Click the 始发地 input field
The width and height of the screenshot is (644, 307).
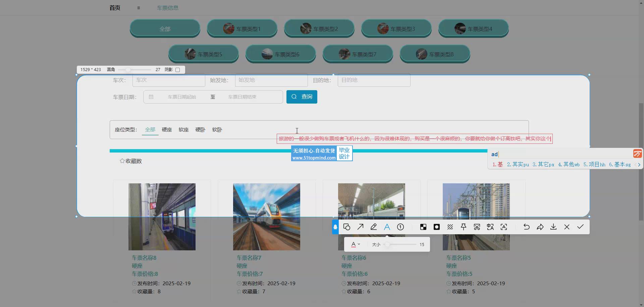click(271, 80)
